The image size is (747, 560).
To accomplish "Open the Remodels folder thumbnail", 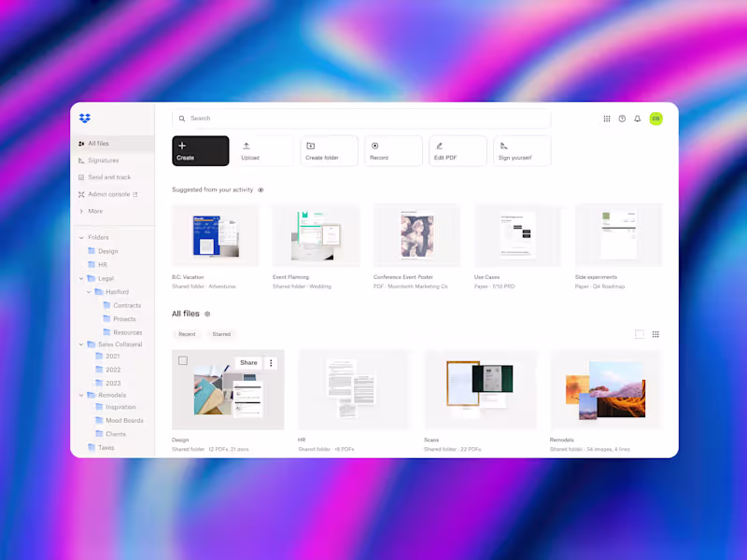I will [x=606, y=389].
